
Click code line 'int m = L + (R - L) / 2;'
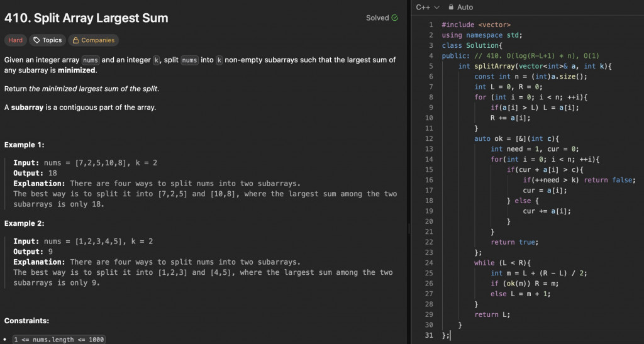(x=538, y=273)
